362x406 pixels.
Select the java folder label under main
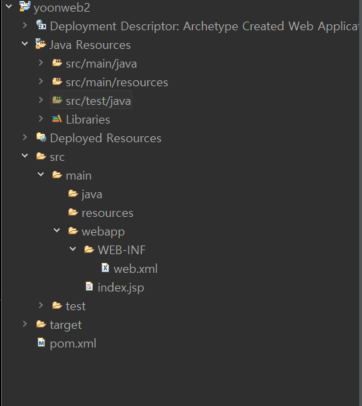(92, 194)
